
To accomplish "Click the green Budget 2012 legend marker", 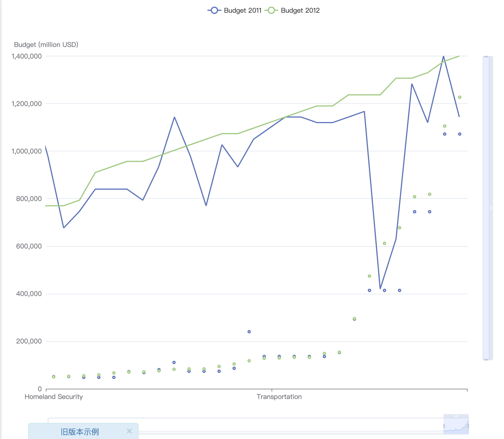I will point(271,10).
